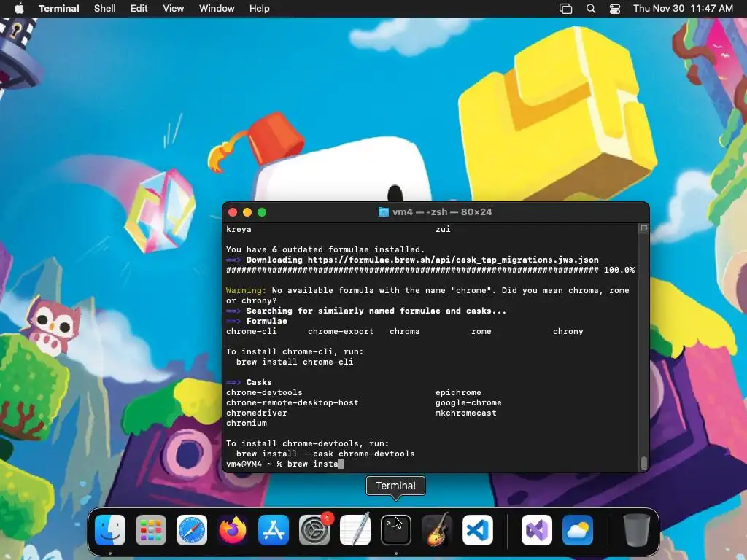The image size is (747, 560).
Task: Minimize the Terminal window
Action: click(x=247, y=212)
